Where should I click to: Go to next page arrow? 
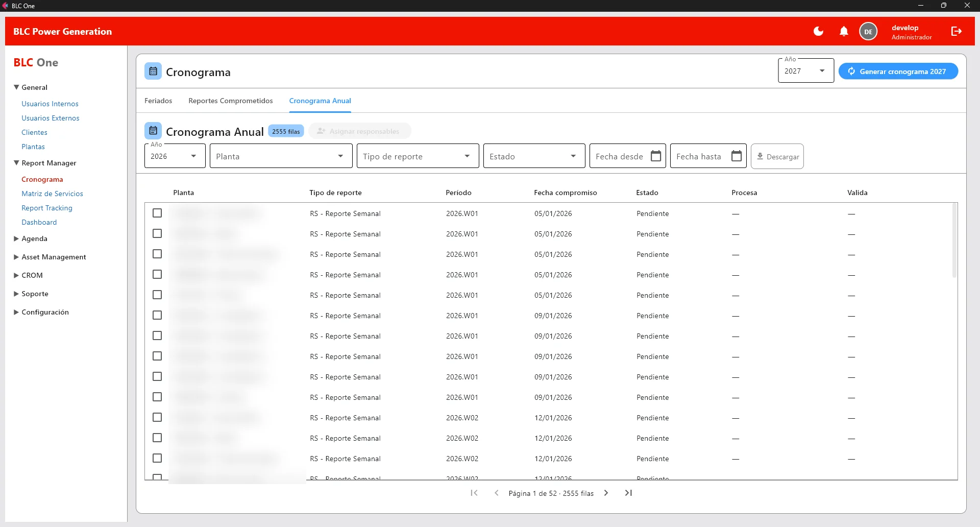(606, 493)
